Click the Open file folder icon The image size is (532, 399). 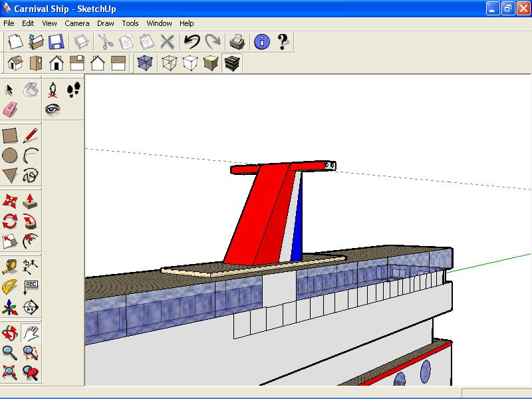[36, 42]
